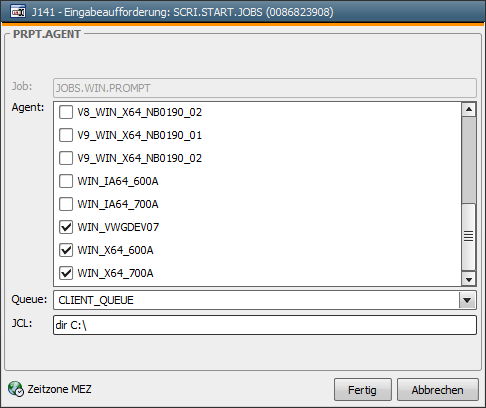486x408 pixels.
Task: Click the Zeitzone MEZ globe icon
Action: pyautogui.click(x=16, y=389)
